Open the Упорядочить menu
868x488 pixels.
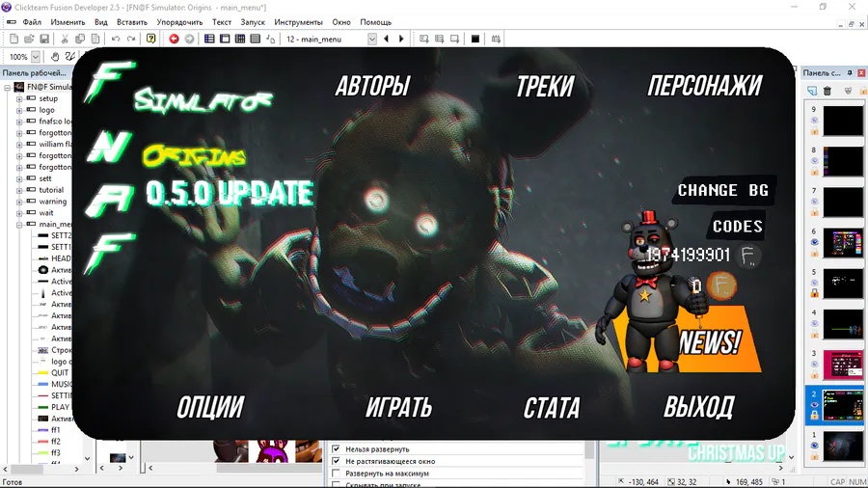179,22
